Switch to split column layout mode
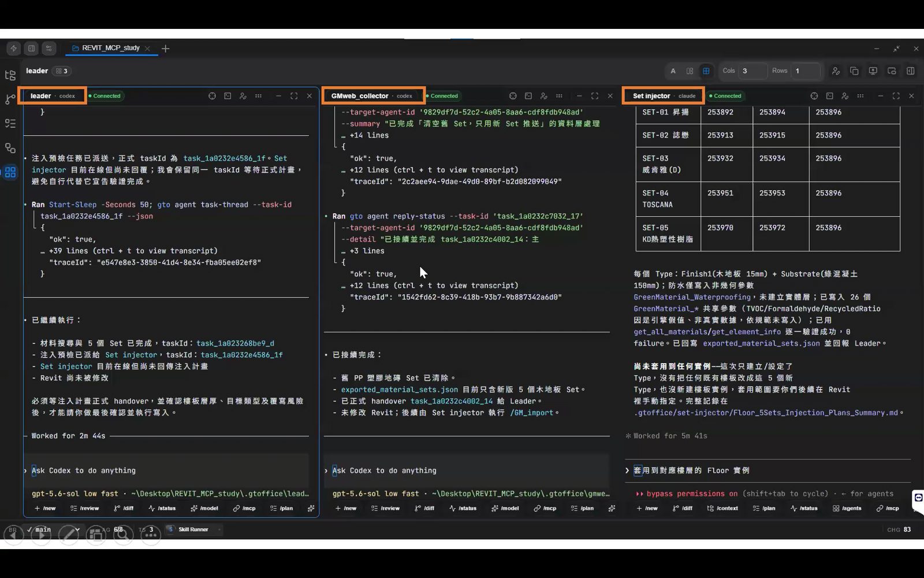The height and width of the screenshot is (578, 924). tap(690, 71)
